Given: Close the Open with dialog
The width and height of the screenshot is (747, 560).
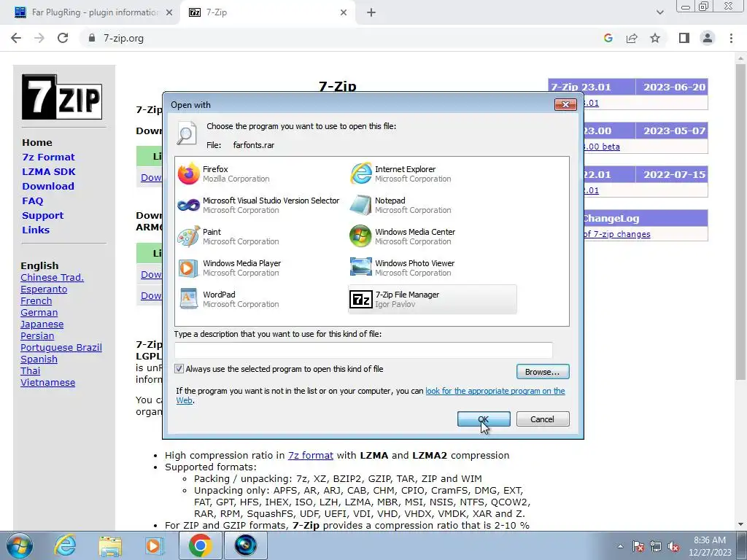Looking at the screenshot, I should pyautogui.click(x=565, y=104).
